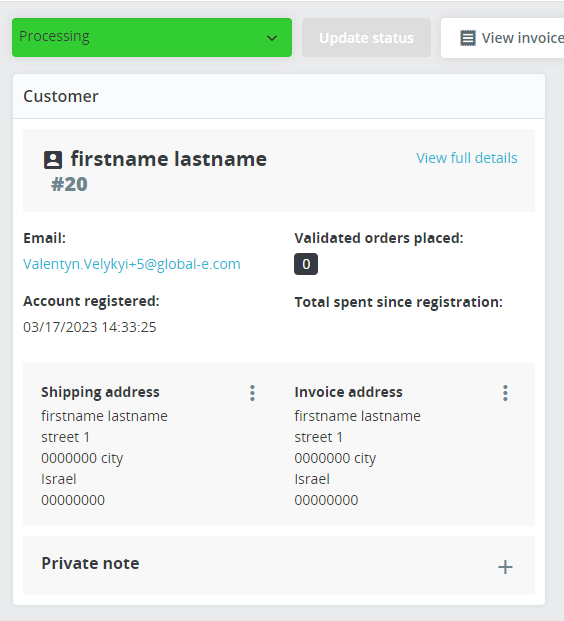The width and height of the screenshot is (564, 621).
Task: Click the Update status button
Action: 366,38
